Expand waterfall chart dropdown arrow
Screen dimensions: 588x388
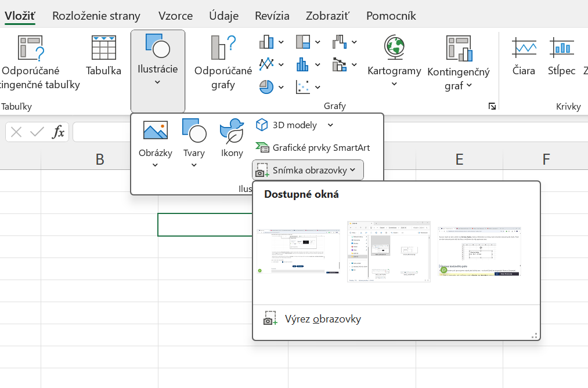pyautogui.click(x=354, y=42)
